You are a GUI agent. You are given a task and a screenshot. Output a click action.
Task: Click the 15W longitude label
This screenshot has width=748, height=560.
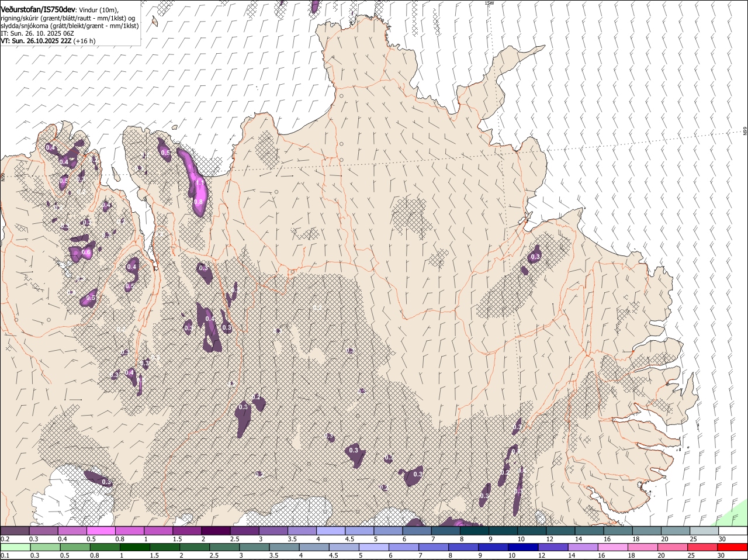pos(490,3)
